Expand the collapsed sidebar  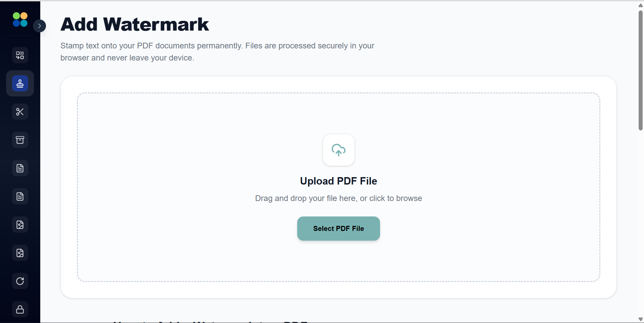[x=40, y=26]
